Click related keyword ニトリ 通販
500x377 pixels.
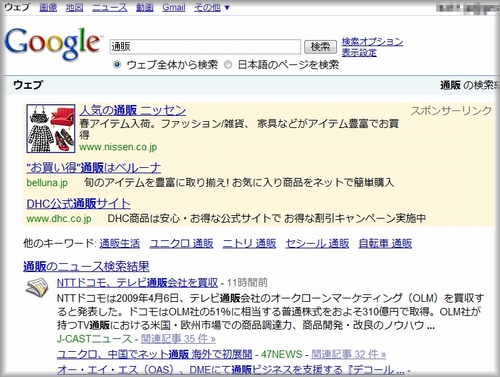pos(249,243)
